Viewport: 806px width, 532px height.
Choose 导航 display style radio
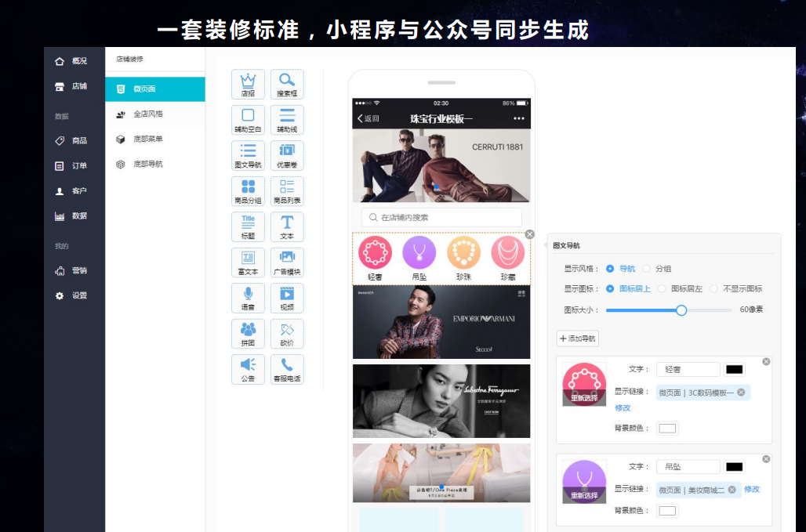(x=610, y=269)
